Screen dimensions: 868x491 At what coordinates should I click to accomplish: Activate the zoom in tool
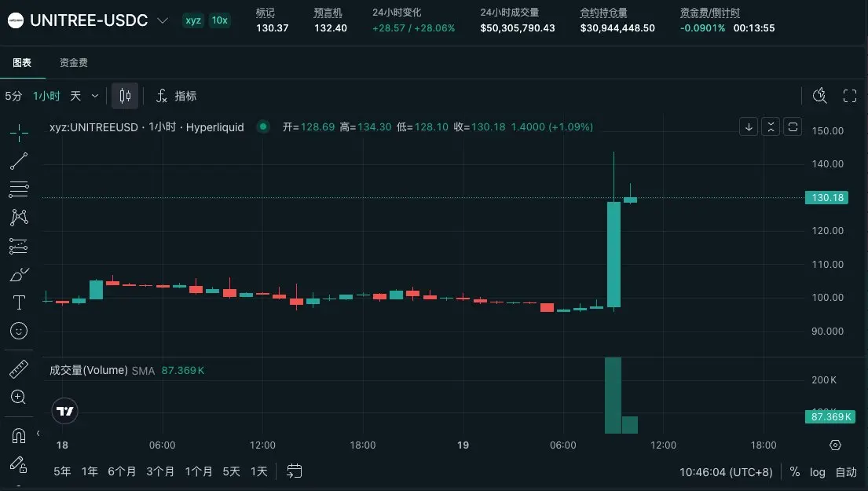(x=18, y=397)
